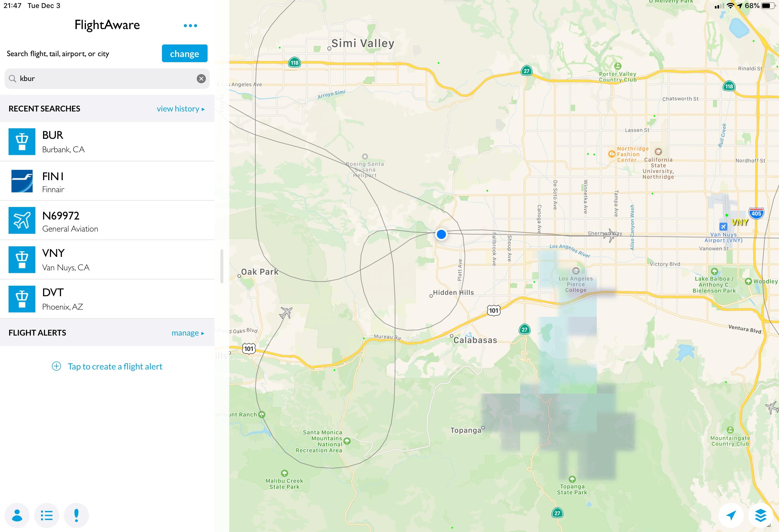The height and width of the screenshot is (532, 779).
Task: Center map on current location arrow
Action: pos(731,515)
